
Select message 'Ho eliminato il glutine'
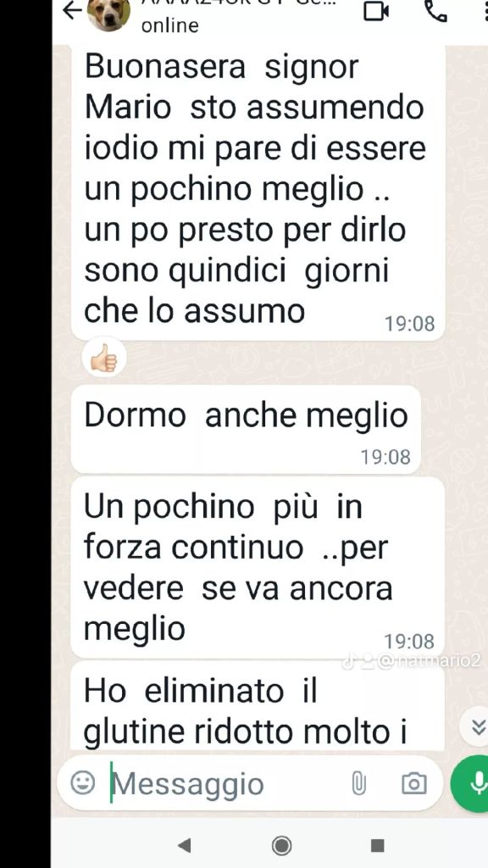(258, 706)
